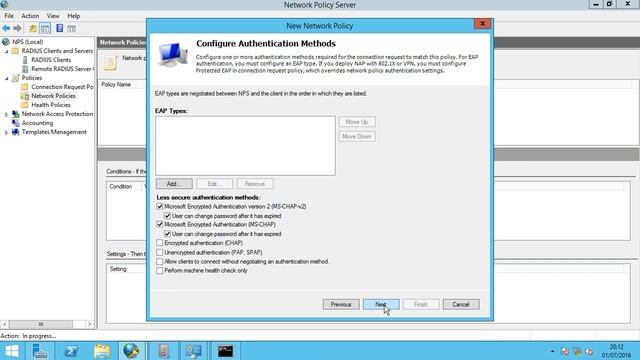The width and height of the screenshot is (640, 360).
Task: Click the Up one level folder icon
Action: [33, 28]
